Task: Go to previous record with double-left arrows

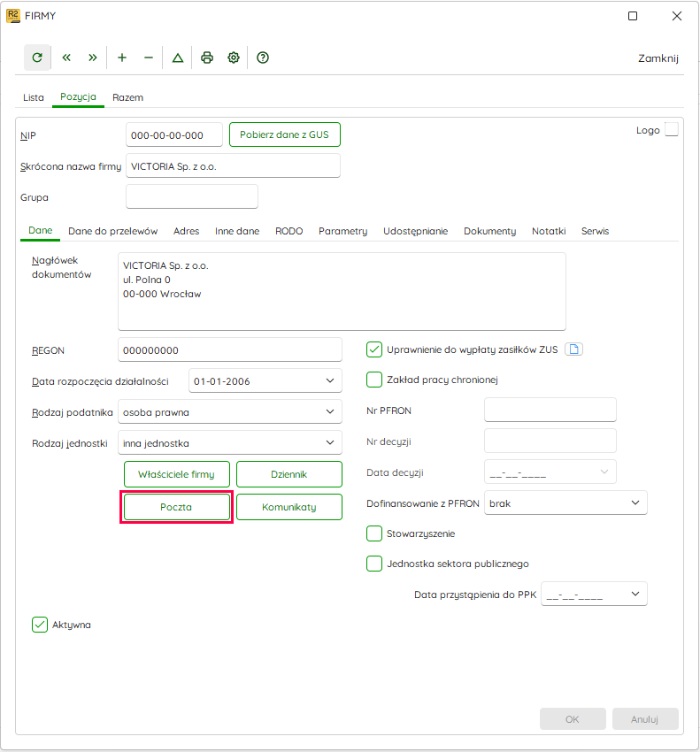Action: [x=66, y=58]
